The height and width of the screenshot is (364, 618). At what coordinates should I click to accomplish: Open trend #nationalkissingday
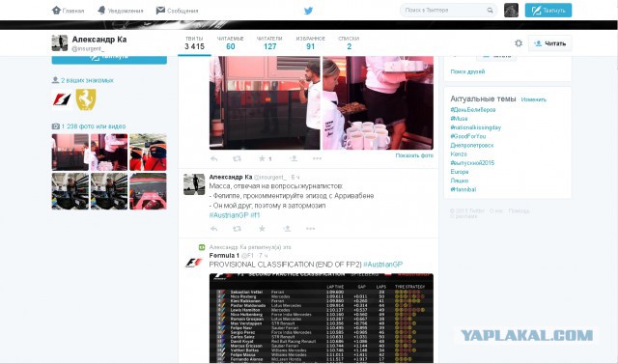click(476, 127)
